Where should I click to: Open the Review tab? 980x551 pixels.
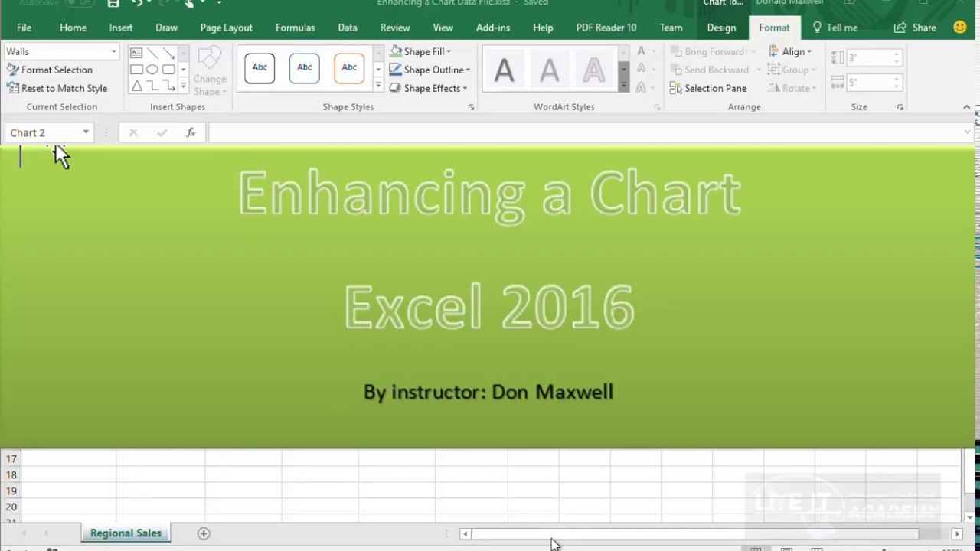[x=395, y=28]
